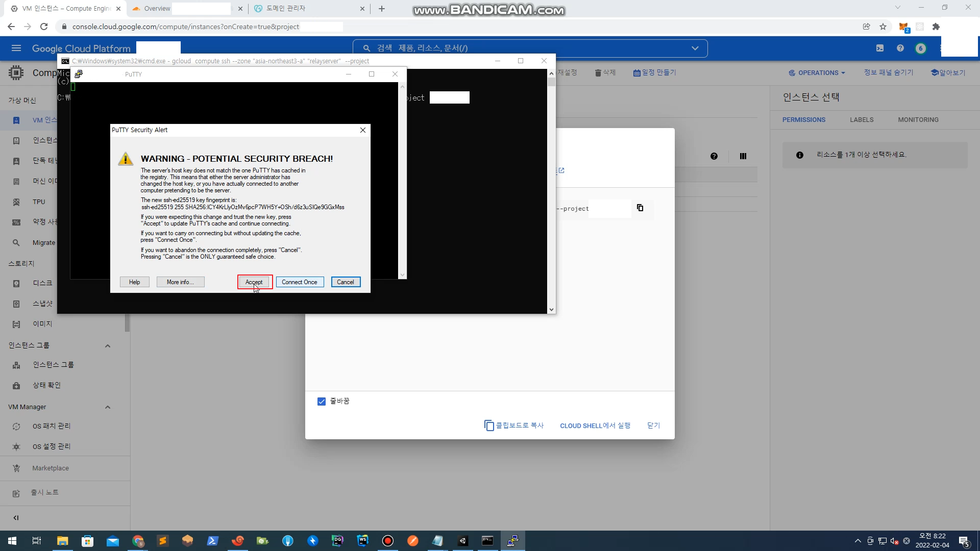980x551 pixels.
Task: Open the help question mark in header
Action: coord(900,48)
